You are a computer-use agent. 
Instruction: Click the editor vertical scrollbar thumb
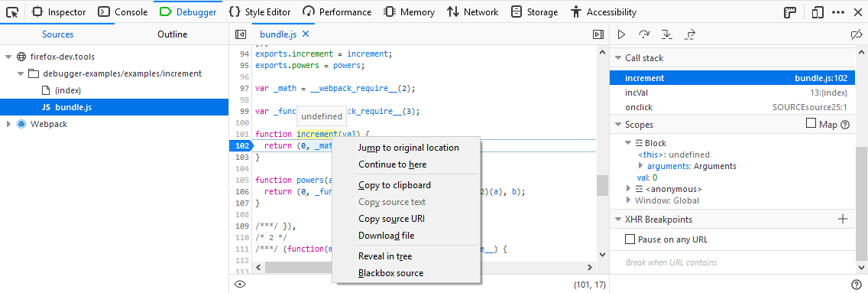[x=602, y=185]
